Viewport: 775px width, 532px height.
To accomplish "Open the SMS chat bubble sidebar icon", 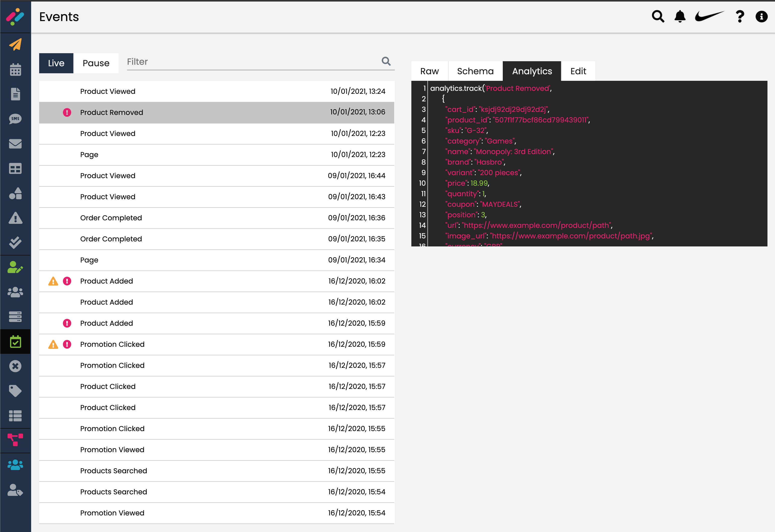I will 15,119.
